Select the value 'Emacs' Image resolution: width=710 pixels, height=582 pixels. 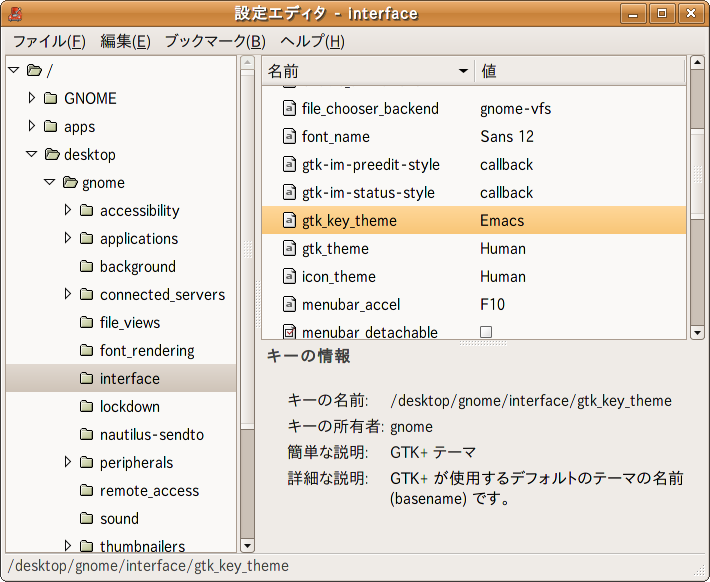click(x=502, y=220)
